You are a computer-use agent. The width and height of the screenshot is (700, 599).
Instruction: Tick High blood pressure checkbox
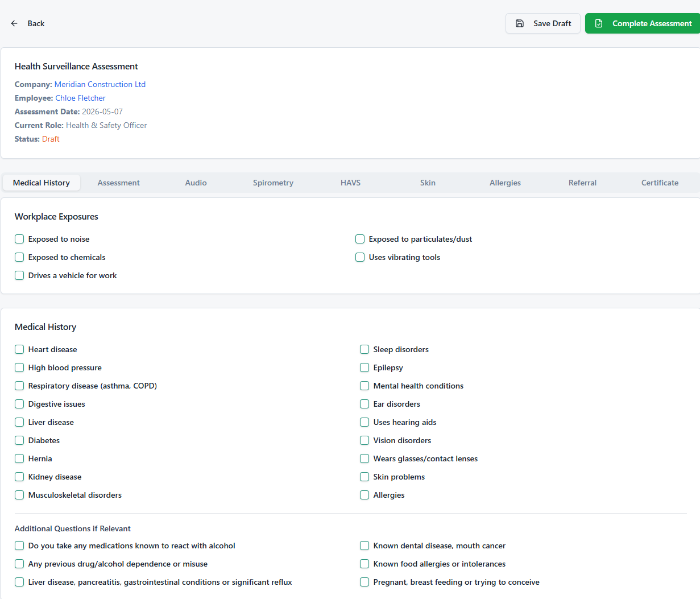click(x=19, y=367)
